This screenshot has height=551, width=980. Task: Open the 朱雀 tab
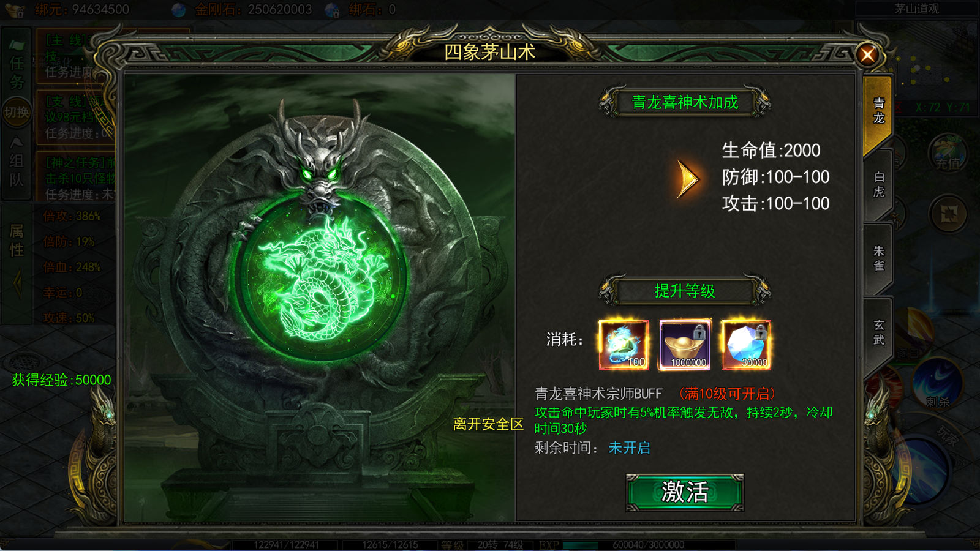[x=878, y=258]
